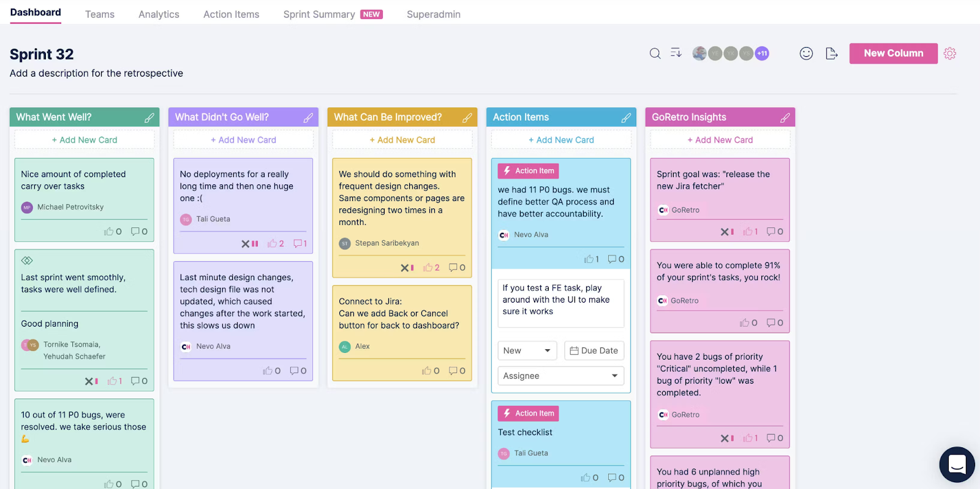Toggle like on the Test checklist card

[586, 477]
